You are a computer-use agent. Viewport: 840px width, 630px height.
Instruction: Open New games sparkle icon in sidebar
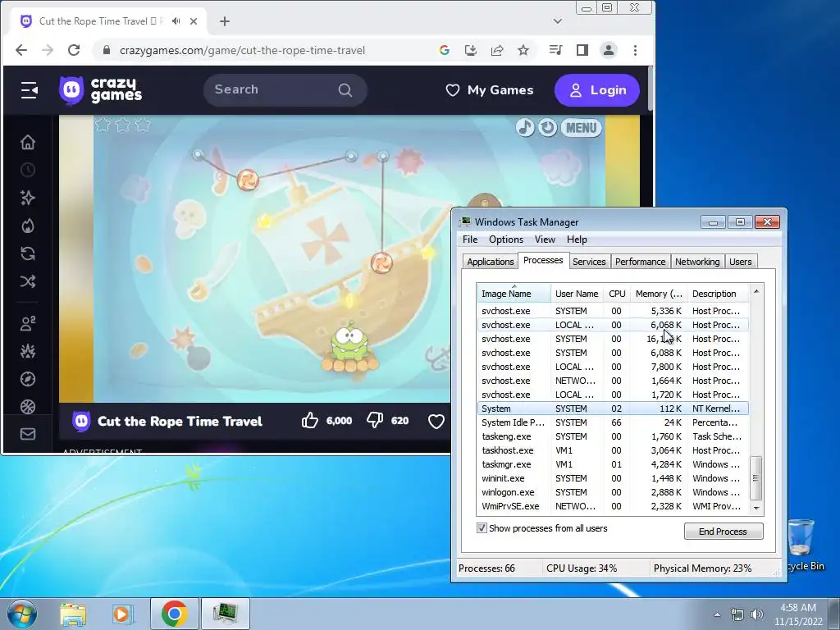click(x=28, y=199)
